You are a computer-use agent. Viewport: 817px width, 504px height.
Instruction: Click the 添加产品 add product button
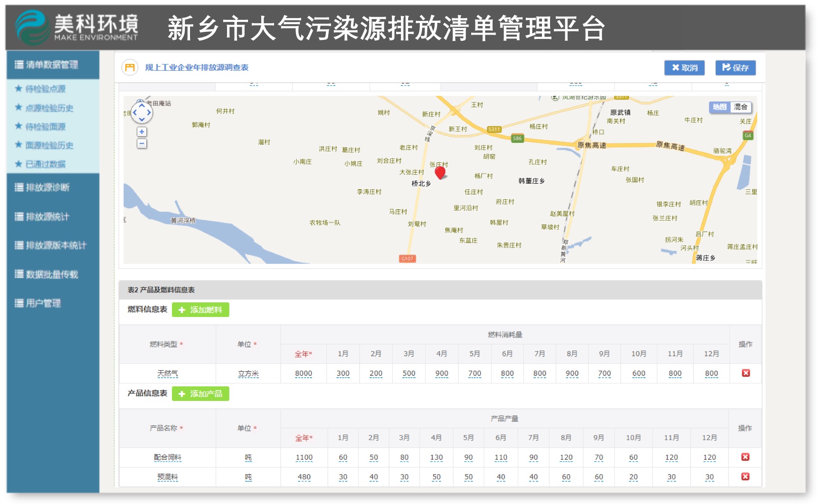(x=200, y=394)
